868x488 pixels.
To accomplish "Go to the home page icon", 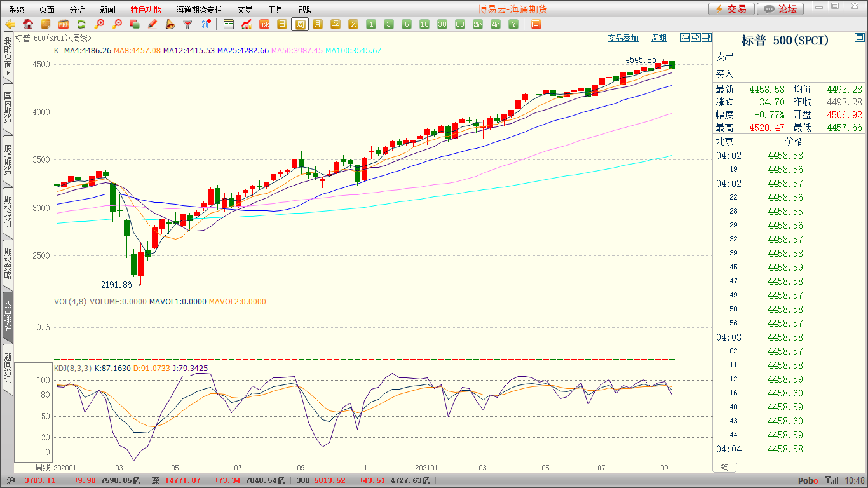I will [28, 24].
